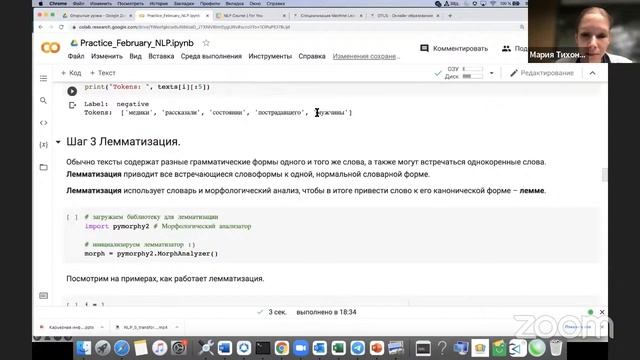640x360 pixels.
Task: Open the Изменить menu in Colab
Action: coord(107,56)
